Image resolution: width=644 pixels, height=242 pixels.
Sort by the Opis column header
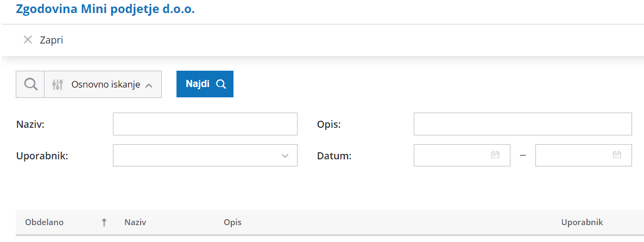coord(232,222)
